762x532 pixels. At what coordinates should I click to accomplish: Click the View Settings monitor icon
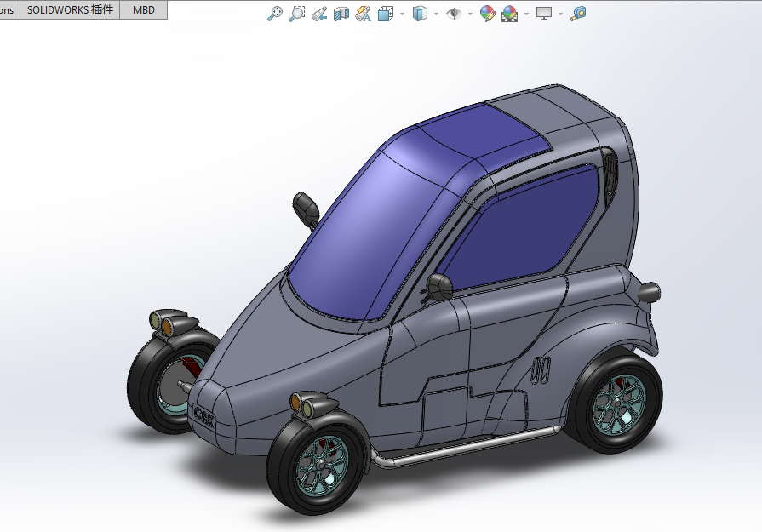544,14
